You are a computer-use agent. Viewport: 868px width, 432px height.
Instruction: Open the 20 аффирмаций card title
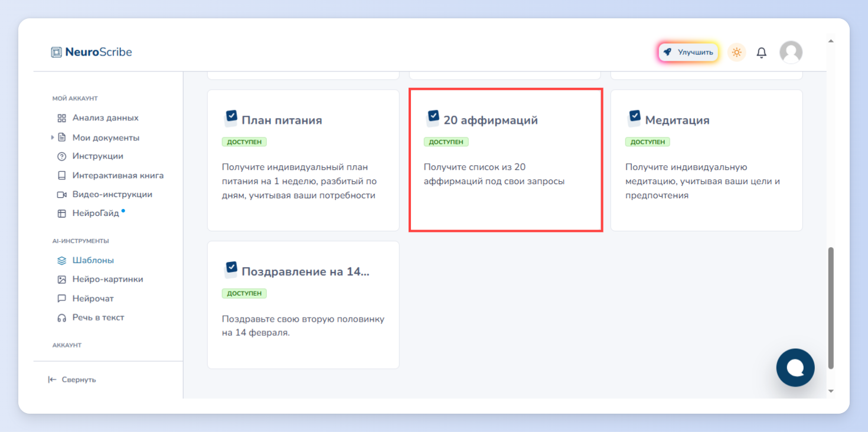click(x=491, y=120)
